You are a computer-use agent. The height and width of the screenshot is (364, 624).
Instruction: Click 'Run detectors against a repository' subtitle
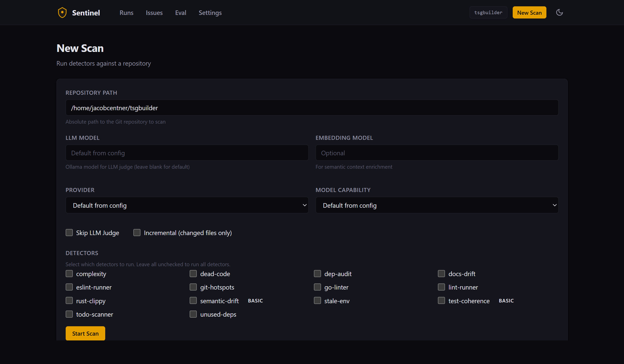104,63
